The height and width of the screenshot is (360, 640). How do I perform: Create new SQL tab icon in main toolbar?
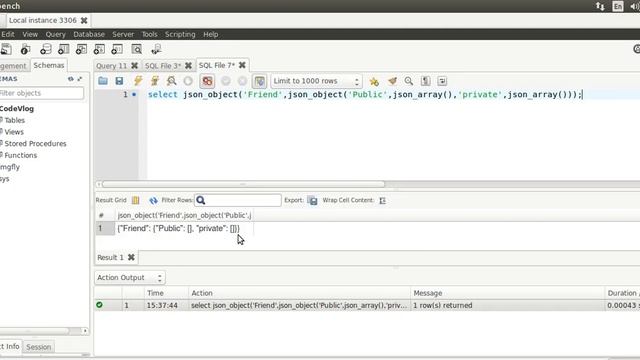(x=6, y=49)
